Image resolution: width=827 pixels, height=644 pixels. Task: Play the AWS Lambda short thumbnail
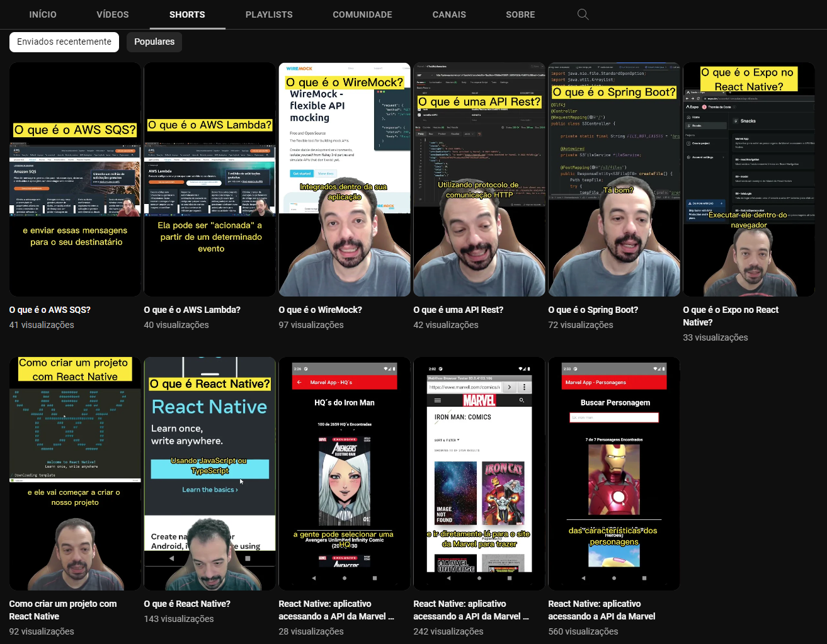[210, 179]
